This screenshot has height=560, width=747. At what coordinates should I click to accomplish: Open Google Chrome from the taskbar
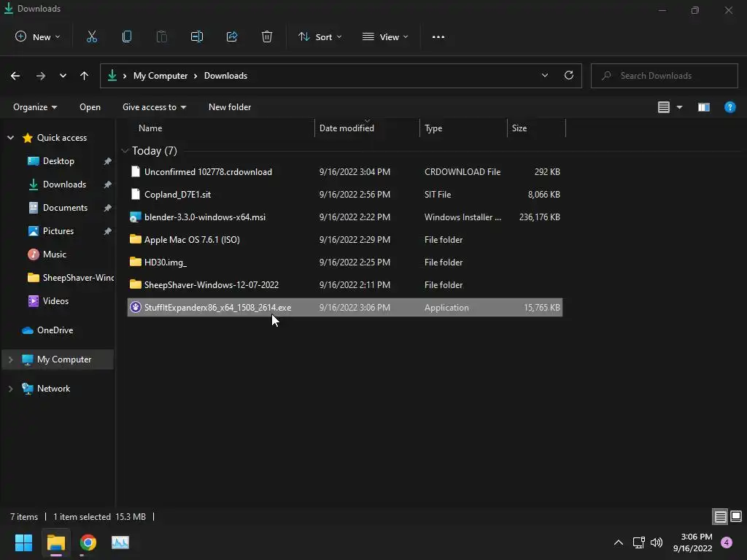[88, 542]
